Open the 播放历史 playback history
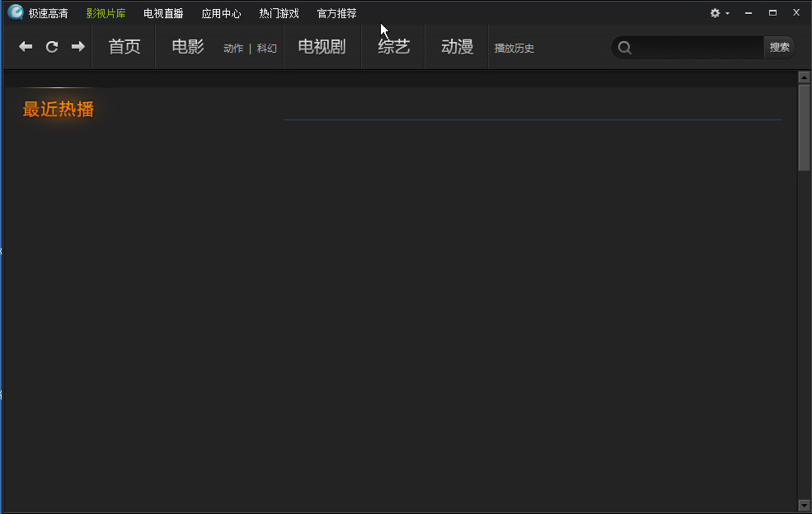This screenshot has height=514, width=812. pos(514,48)
